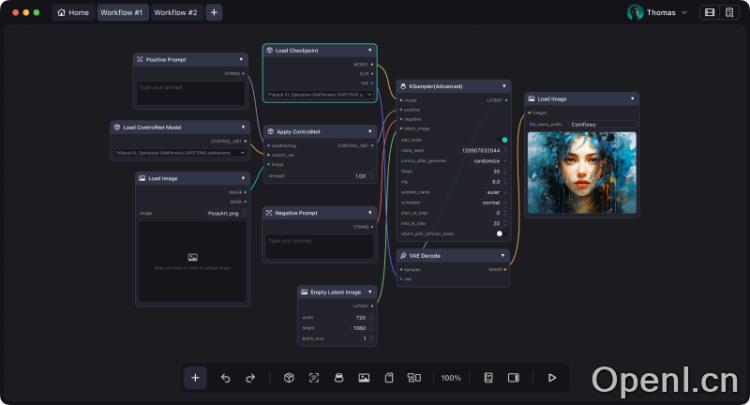The width and height of the screenshot is (750, 405).
Task: Go to the Home tab
Action: click(73, 13)
